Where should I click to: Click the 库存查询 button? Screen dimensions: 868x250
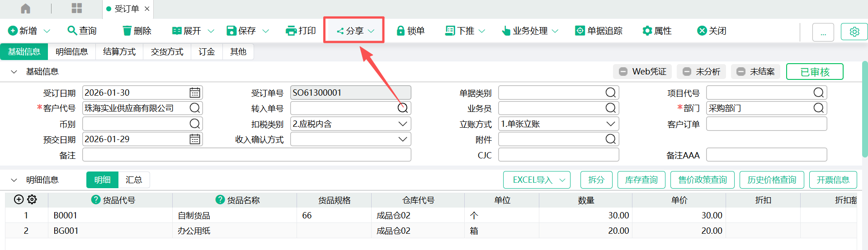click(x=641, y=180)
